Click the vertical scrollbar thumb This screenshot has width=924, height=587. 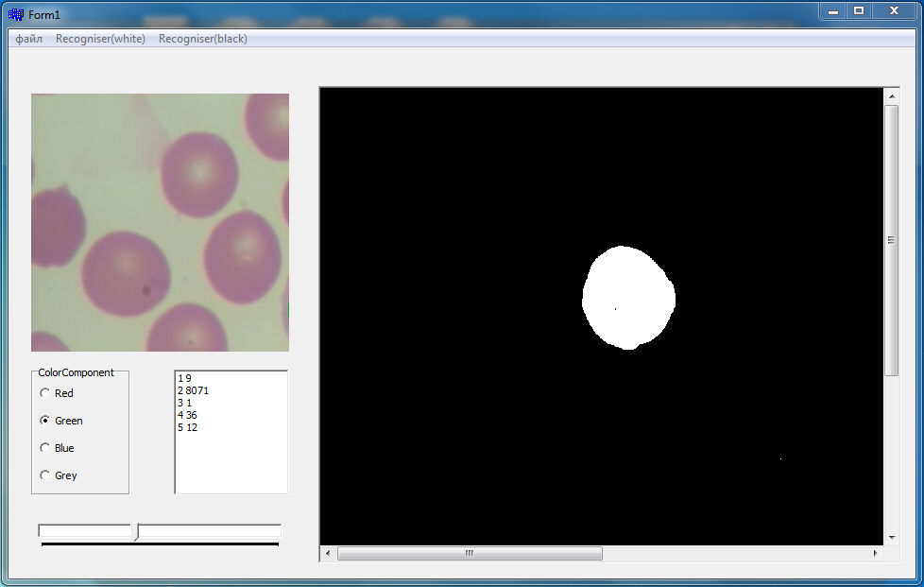tap(892, 240)
